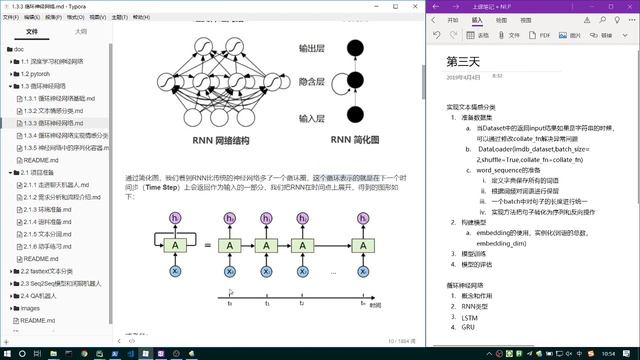Expand the 2.3 Seq2Seq folder
Image resolution: width=640 pixels, height=360 pixels.
(x=11, y=283)
